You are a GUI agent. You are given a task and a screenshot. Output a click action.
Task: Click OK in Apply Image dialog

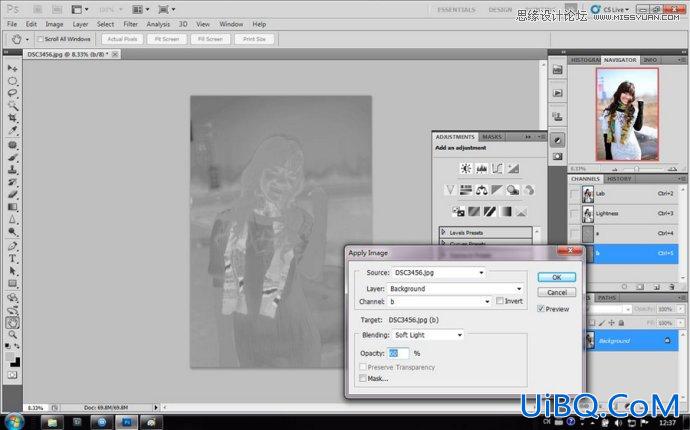557,277
